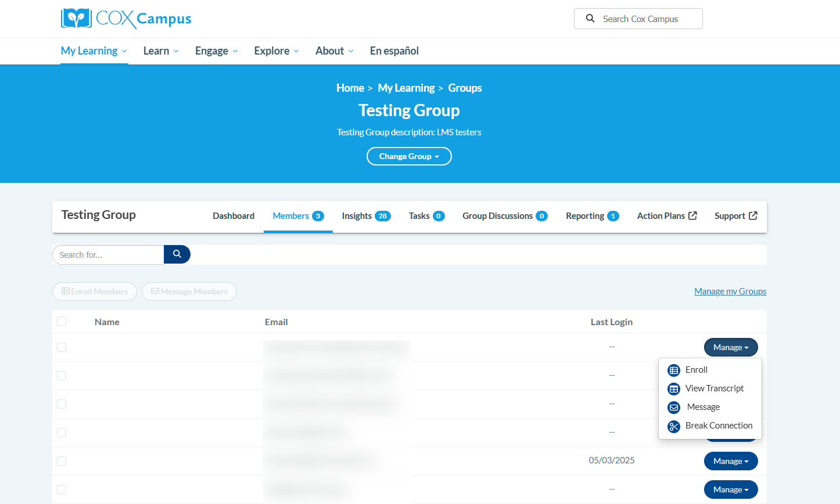Screen dimensions: 840x504
Task: Click the Insights count badge 28
Action: point(382,216)
